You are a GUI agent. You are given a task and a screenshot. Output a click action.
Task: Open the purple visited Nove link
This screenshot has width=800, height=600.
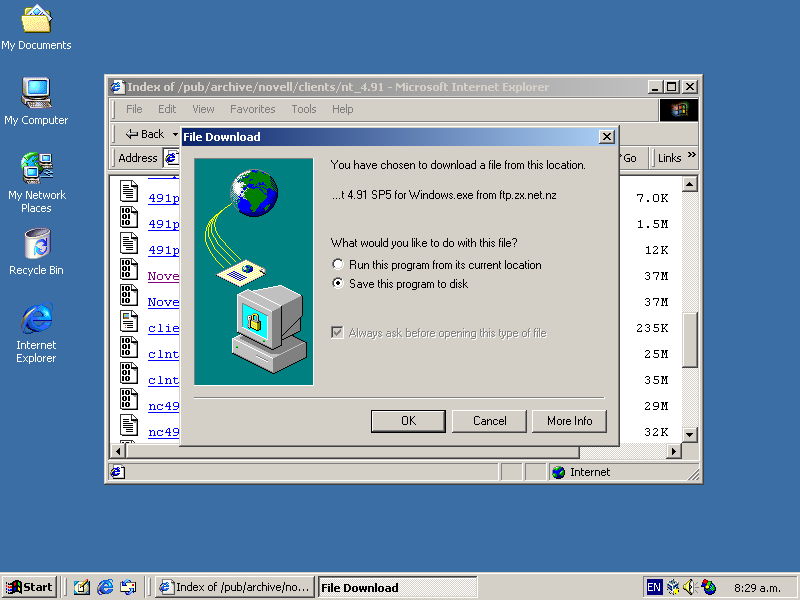click(163, 276)
